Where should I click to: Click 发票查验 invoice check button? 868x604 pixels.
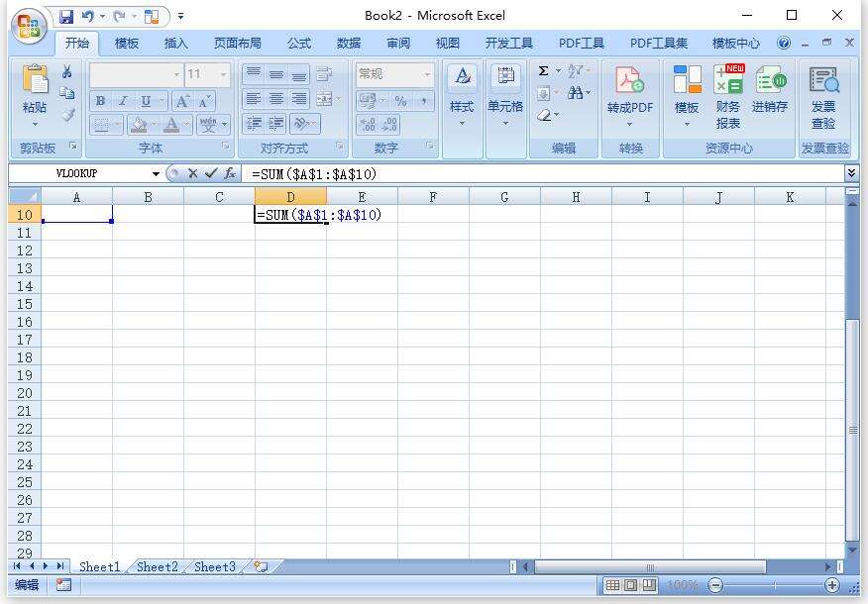click(x=823, y=97)
